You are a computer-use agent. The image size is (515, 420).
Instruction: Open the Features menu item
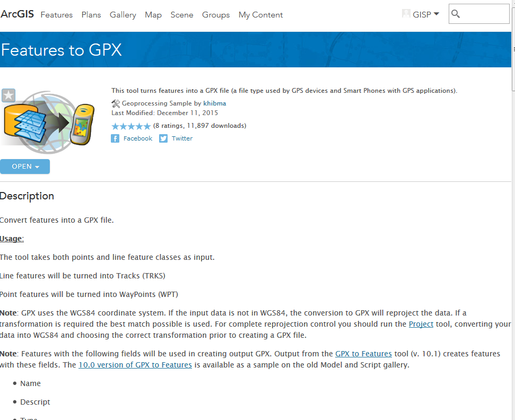click(x=57, y=15)
